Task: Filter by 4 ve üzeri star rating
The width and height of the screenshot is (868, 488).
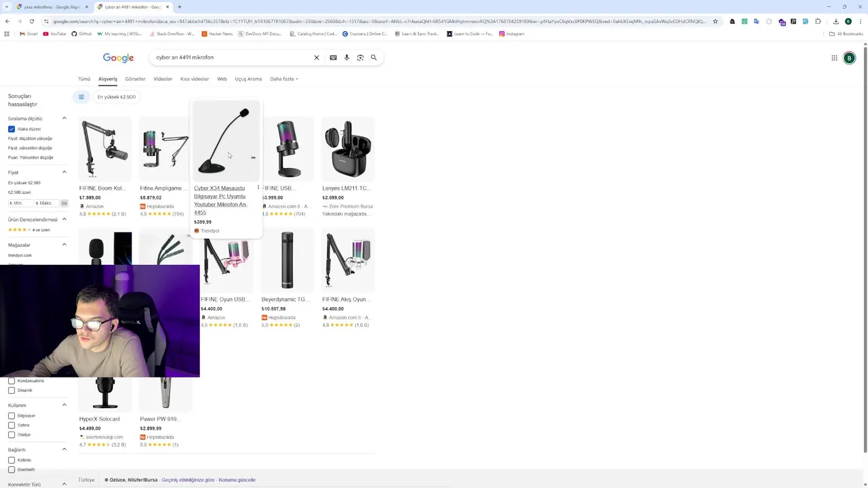Action: [x=28, y=230]
